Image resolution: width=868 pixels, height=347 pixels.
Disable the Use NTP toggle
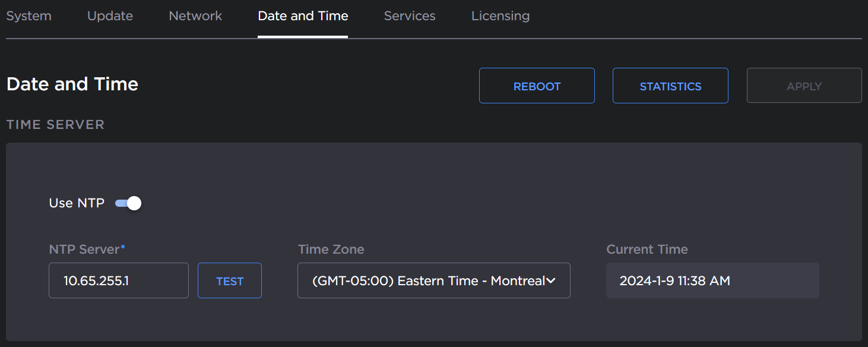tap(128, 203)
